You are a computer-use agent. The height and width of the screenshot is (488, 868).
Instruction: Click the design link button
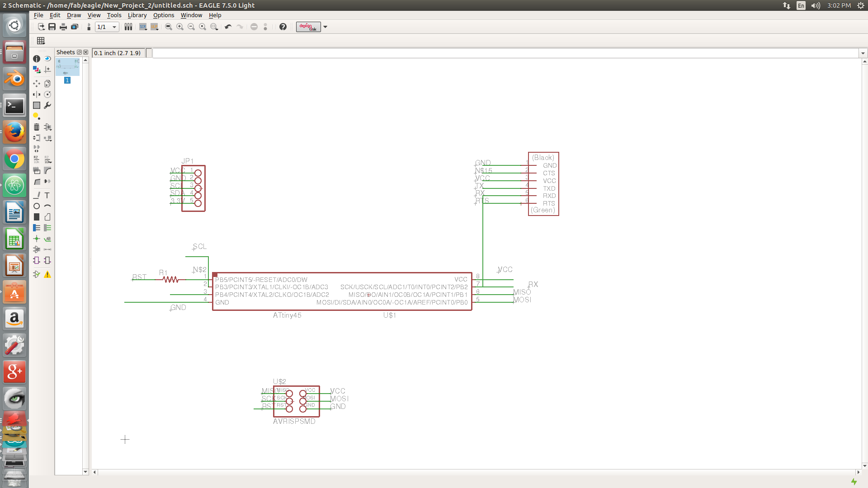(x=308, y=27)
